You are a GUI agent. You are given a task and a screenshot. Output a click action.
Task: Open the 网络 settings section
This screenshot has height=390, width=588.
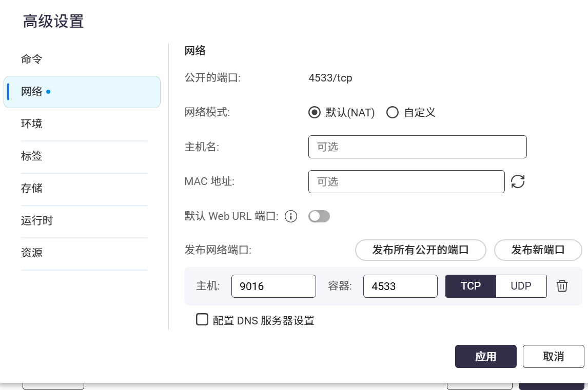click(32, 92)
